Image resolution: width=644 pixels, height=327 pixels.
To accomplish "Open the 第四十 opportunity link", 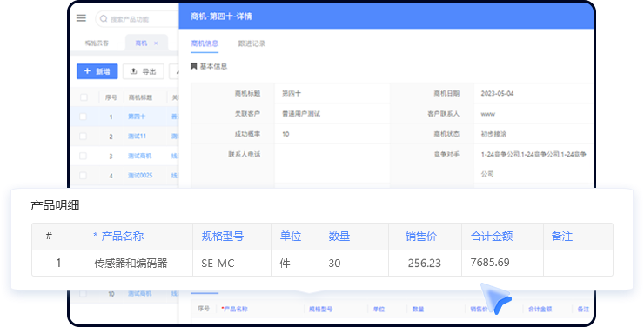I will 137,117.
